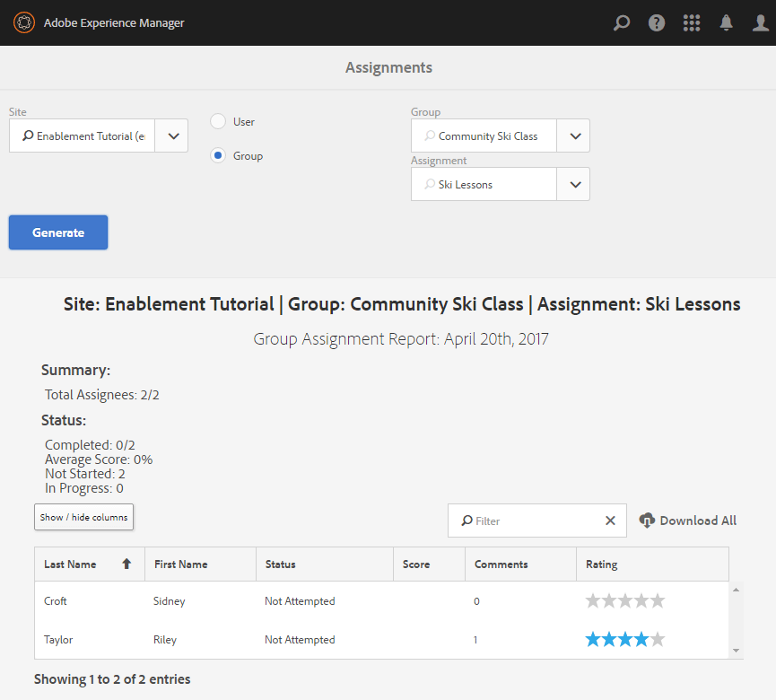Expand the Group dropdown arrow
The image size is (776, 700).
click(574, 136)
